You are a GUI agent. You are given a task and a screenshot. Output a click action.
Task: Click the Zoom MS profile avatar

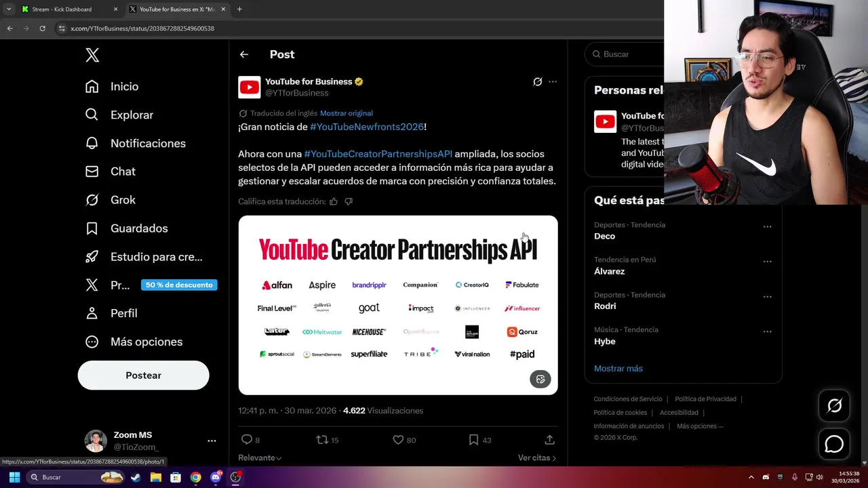[96, 441]
